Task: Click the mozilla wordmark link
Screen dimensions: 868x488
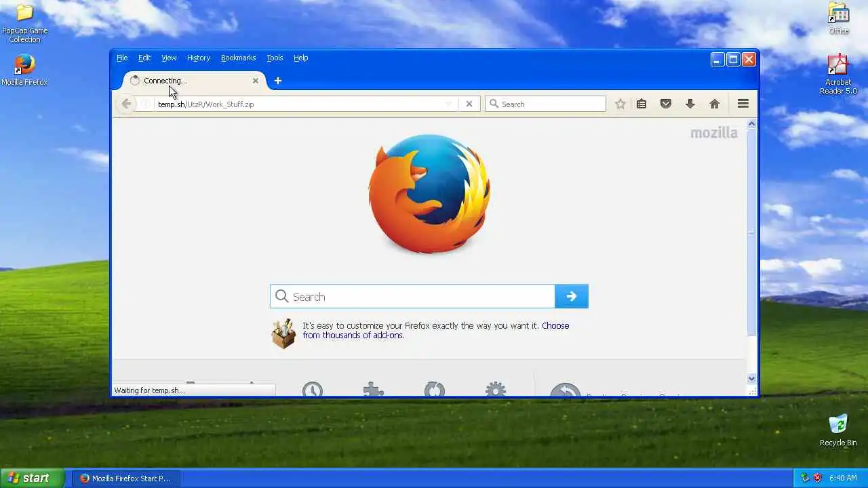Action: click(714, 133)
